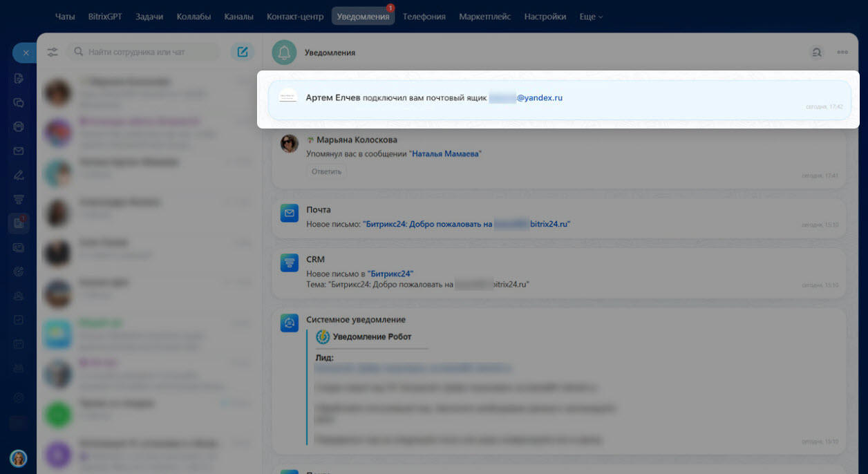Open the Маркетплейс tab

485,17
